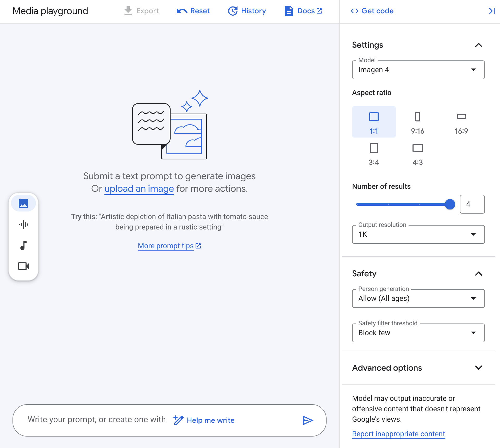The width and height of the screenshot is (500, 448).
Task: Click the send prompt arrow icon
Action: click(x=308, y=420)
